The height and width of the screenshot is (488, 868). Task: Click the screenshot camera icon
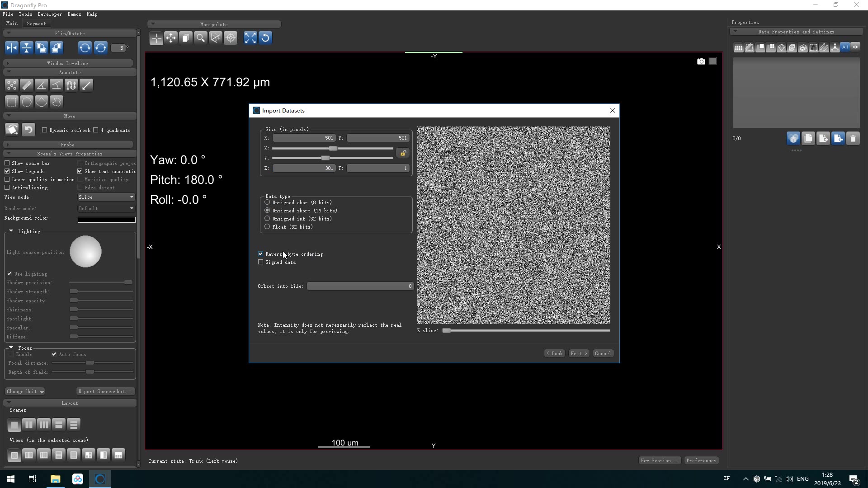701,61
